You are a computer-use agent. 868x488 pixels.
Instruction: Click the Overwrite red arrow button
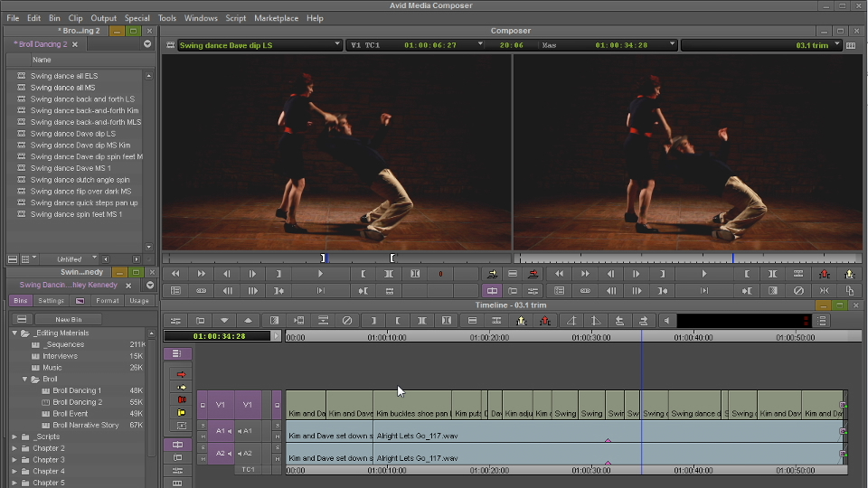click(x=533, y=274)
